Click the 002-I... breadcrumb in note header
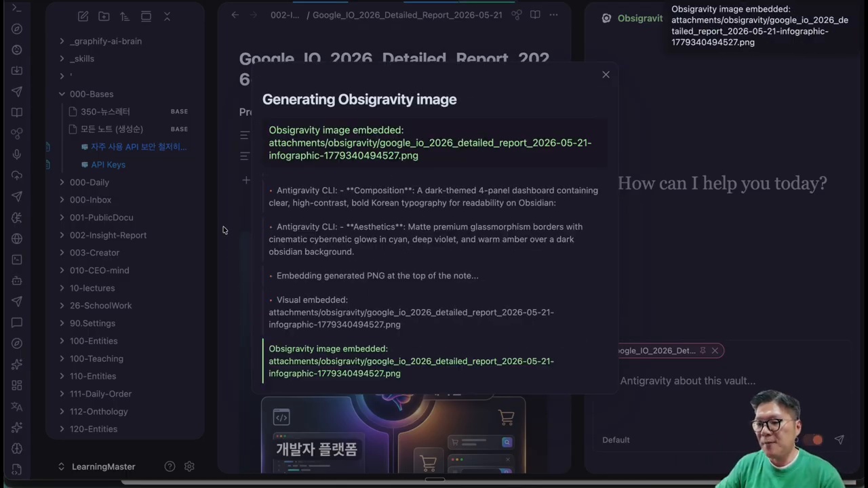 285,15
